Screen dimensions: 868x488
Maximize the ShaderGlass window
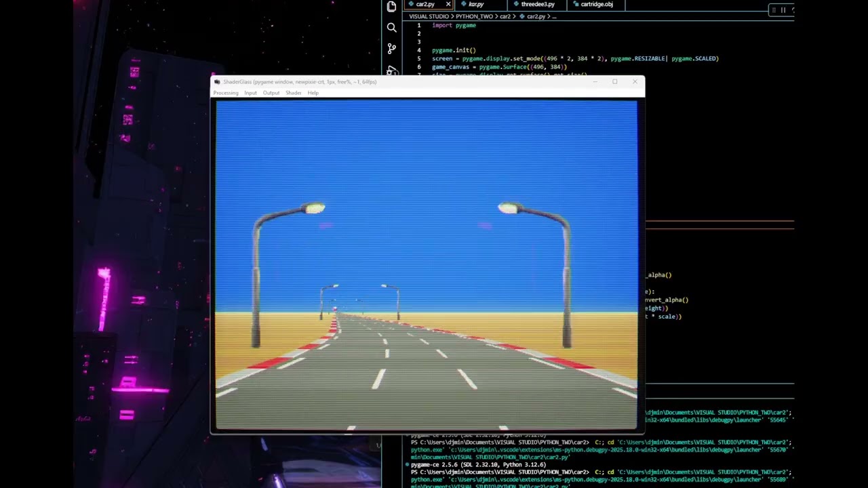click(x=614, y=82)
